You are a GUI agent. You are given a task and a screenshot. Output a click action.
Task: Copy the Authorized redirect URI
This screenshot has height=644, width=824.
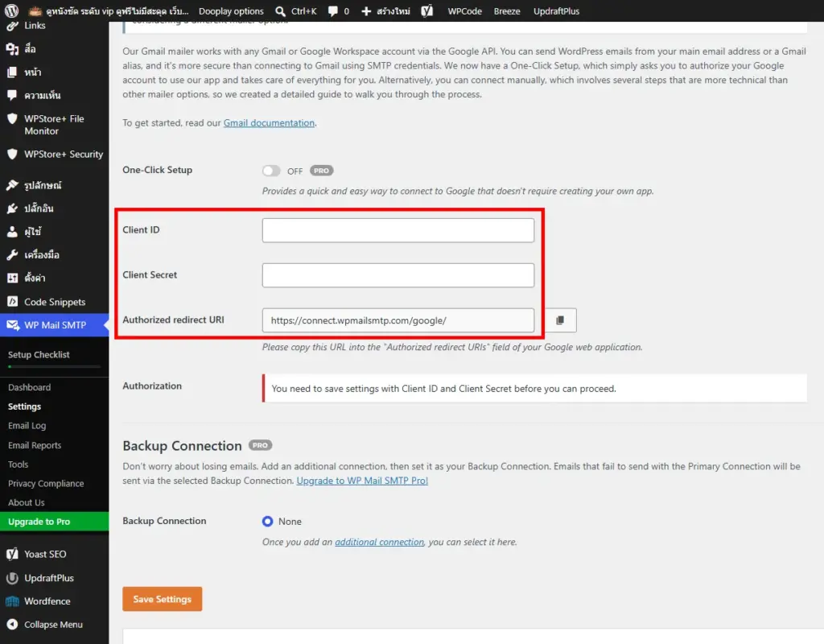tap(560, 320)
